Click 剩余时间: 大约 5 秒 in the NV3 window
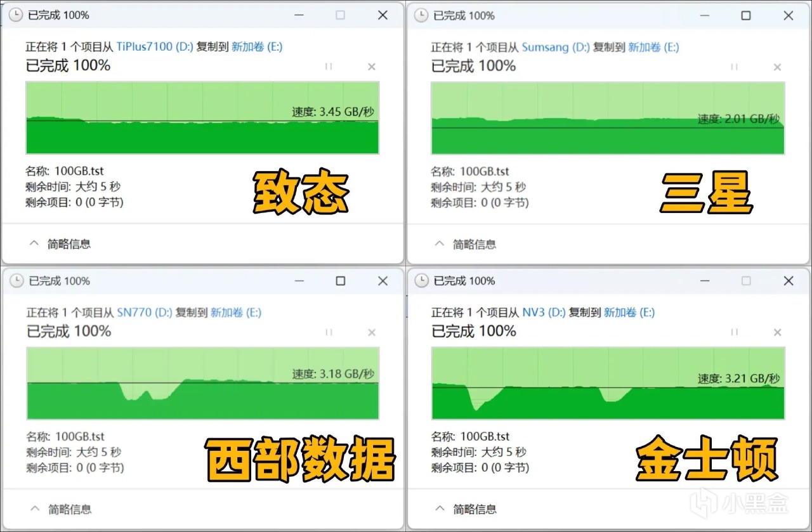 (x=478, y=452)
